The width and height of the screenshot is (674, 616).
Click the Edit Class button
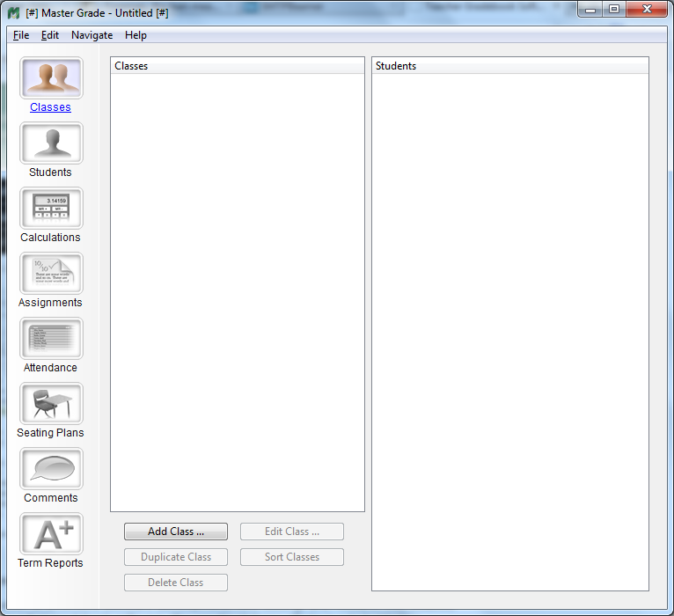pyautogui.click(x=292, y=532)
